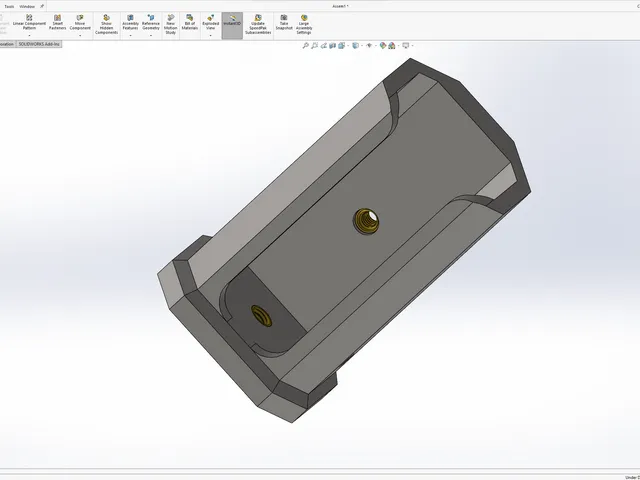This screenshot has width=640, height=480.
Task: Expand the Assembly Features dropdown arrow
Action: click(x=131, y=36)
